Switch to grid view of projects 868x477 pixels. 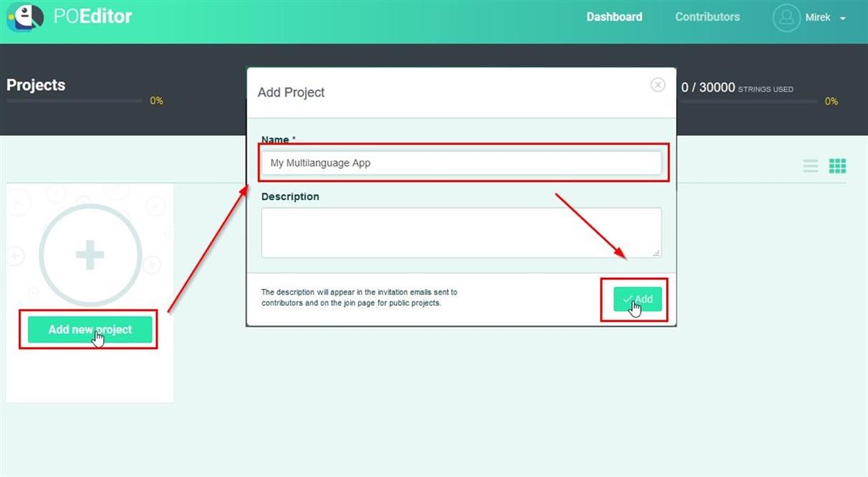[839, 165]
